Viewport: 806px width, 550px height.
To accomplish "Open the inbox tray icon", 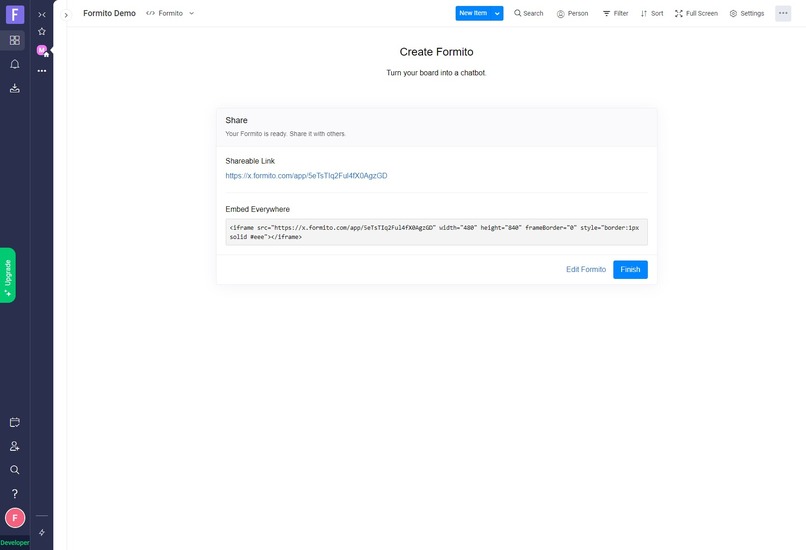I will (15, 88).
